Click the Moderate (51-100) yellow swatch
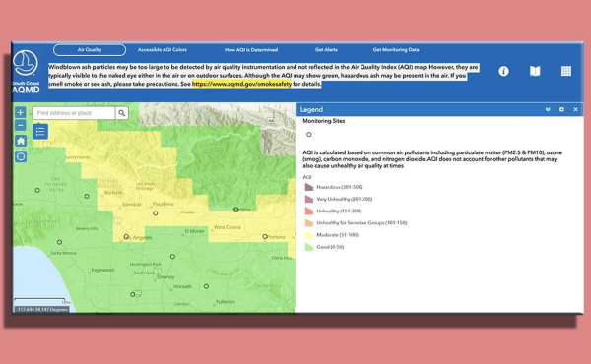The height and width of the screenshot is (364, 591). [x=309, y=235]
